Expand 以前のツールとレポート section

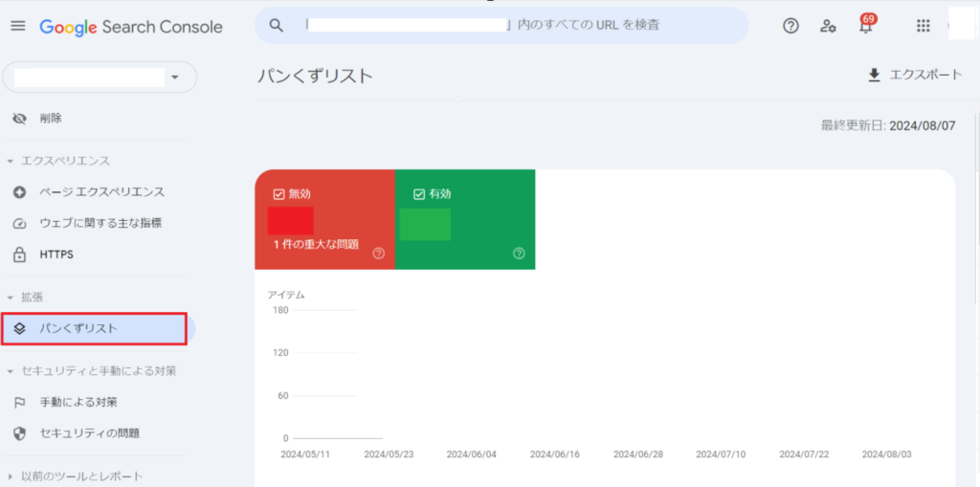[x=10, y=476]
